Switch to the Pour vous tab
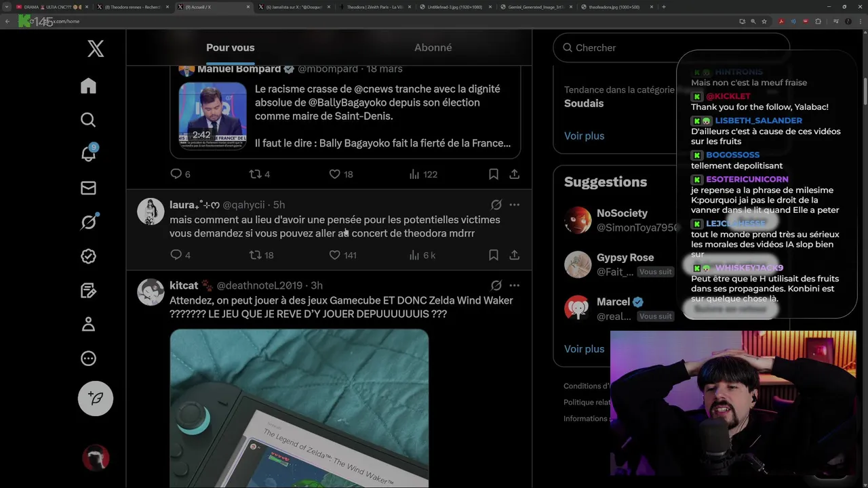The image size is (868, 488). [x=230, y=47]
